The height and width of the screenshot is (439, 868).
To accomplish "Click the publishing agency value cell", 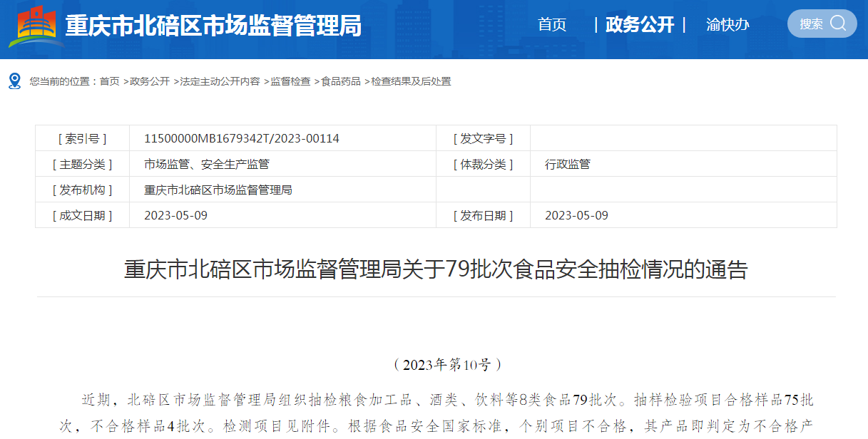I will tap(218, 190).
